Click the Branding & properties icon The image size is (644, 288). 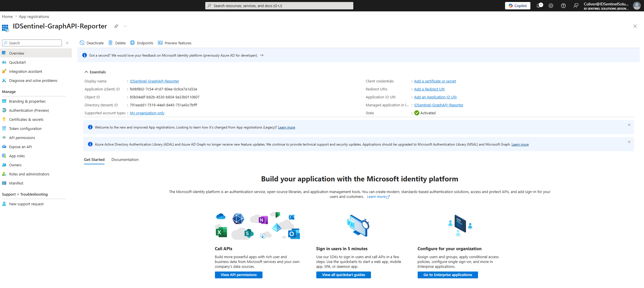click(4, 101)
